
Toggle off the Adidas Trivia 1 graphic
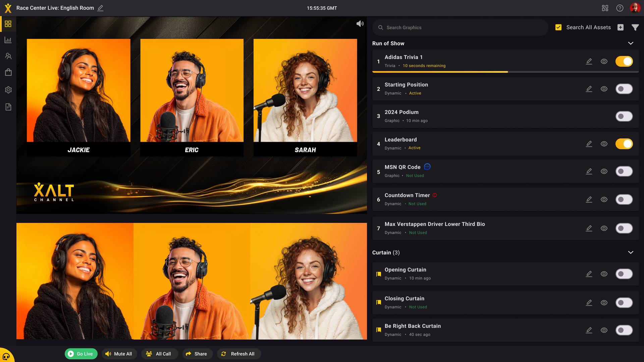tap(624, 61)
